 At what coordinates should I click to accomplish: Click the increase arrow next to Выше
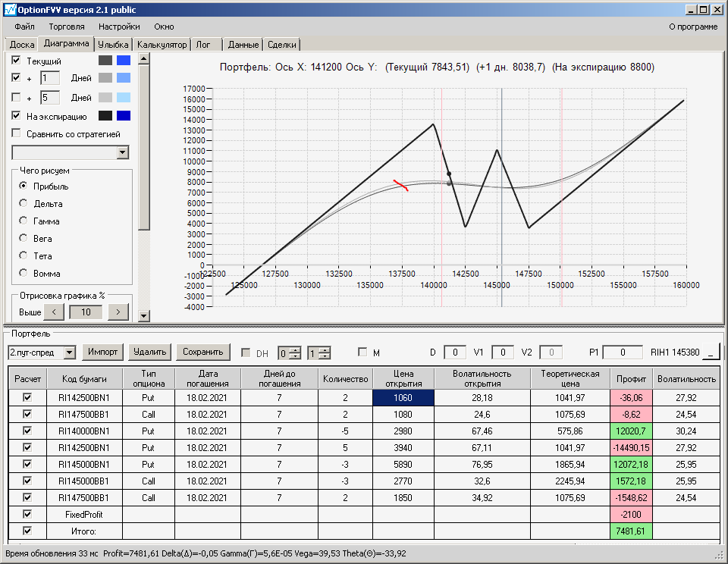[x=118, y=312]
